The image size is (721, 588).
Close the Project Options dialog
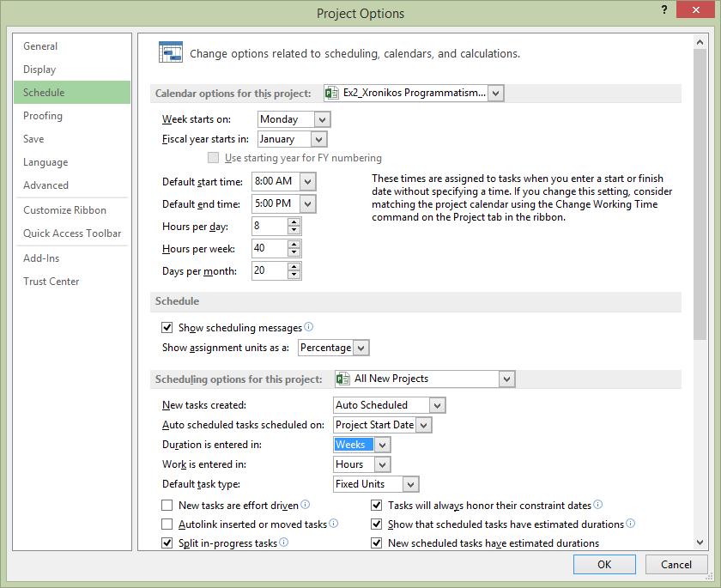click(696, 9)
